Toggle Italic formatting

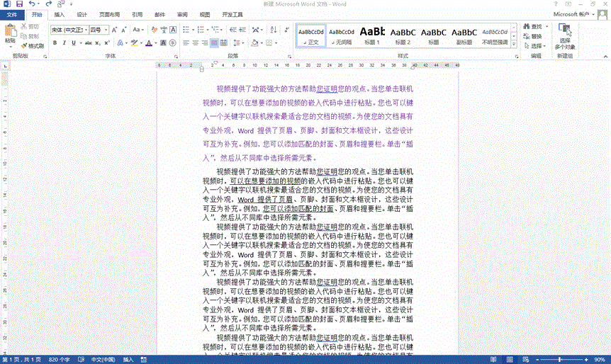coord(64,43)
